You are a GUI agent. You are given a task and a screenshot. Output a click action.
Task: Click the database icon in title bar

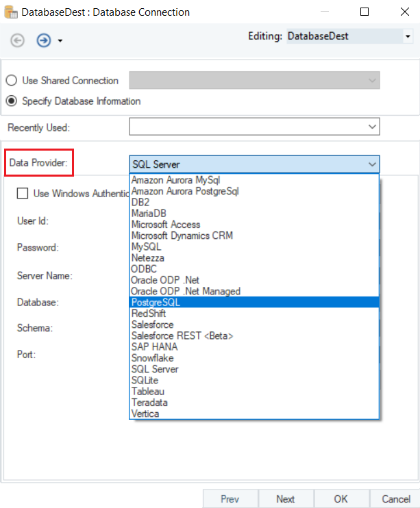[11, 12]
